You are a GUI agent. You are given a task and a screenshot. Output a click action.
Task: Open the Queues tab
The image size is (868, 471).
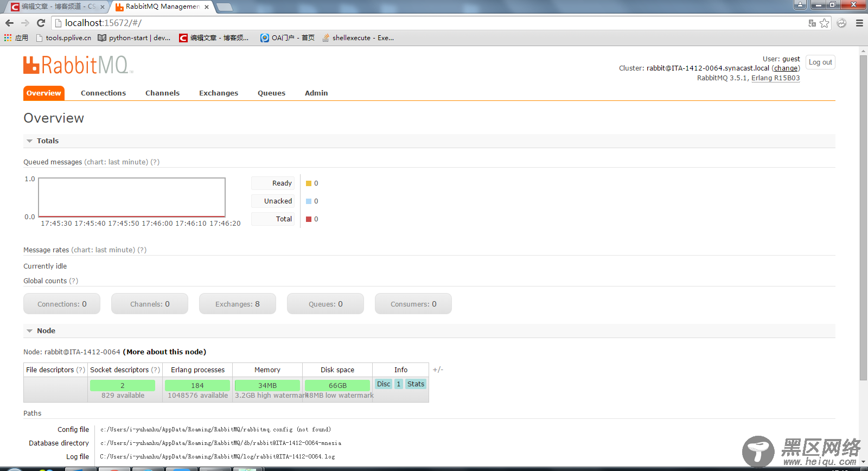click(x=271, y=93)
